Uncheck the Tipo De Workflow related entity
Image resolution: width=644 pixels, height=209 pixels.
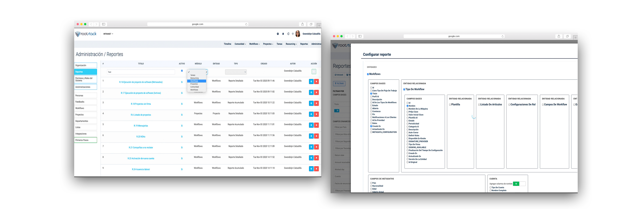pos(404,89)
